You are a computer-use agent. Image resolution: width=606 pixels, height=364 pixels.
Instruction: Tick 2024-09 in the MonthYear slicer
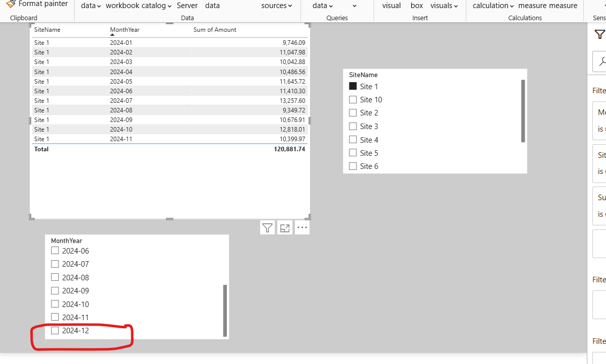(x=55, y=290)
